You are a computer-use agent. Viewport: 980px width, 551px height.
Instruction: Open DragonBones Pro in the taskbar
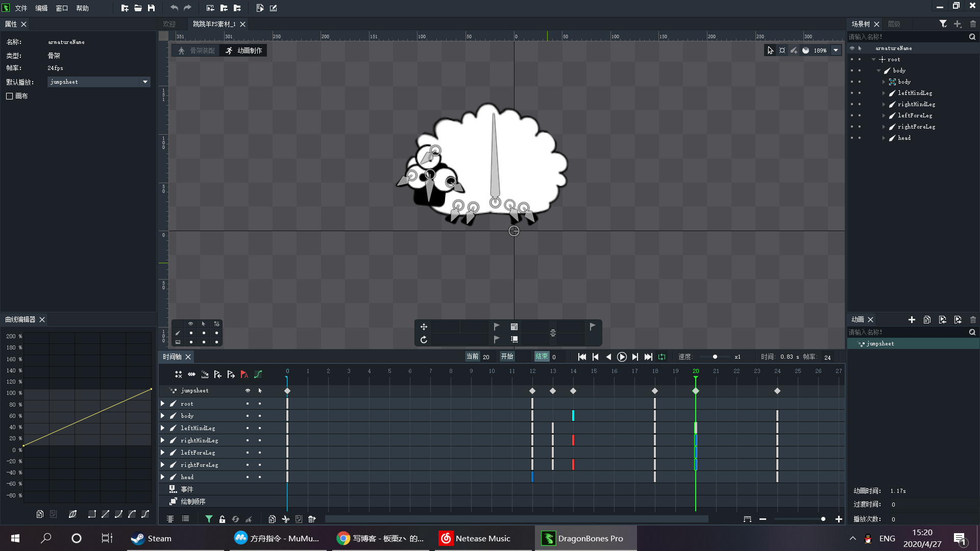pos(585,538)
